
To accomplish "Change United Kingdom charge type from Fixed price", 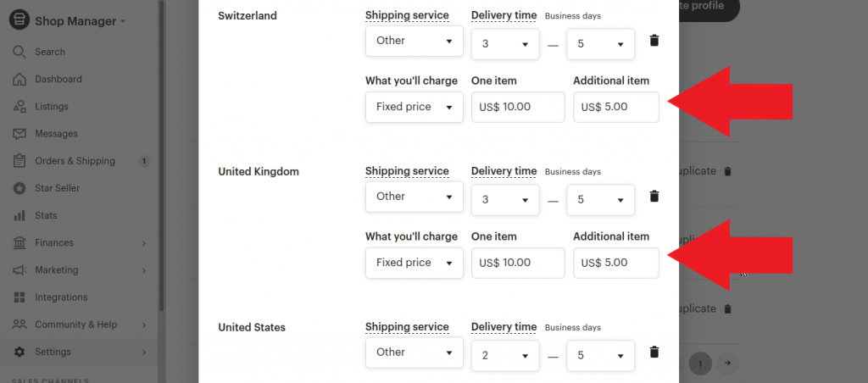I will coord(415,263).
